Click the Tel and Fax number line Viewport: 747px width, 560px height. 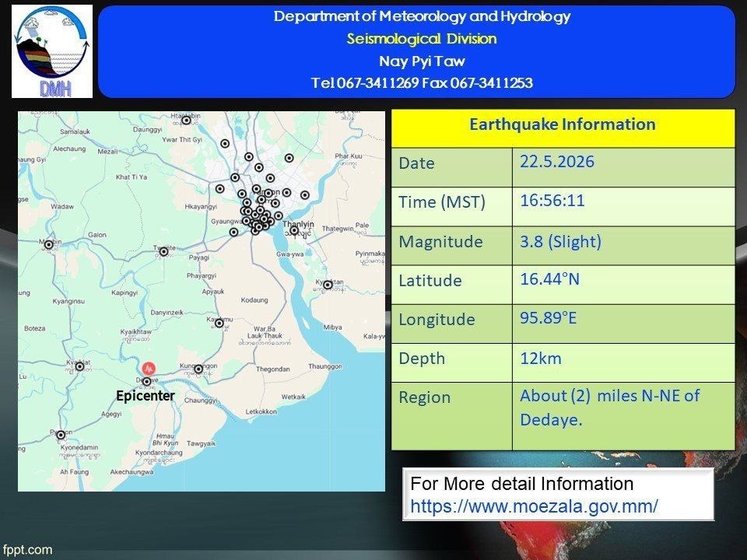422,83
